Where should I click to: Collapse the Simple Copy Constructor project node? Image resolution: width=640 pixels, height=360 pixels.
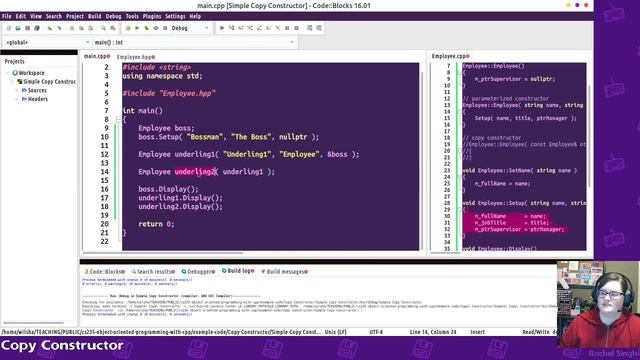(x=12, y=82)
